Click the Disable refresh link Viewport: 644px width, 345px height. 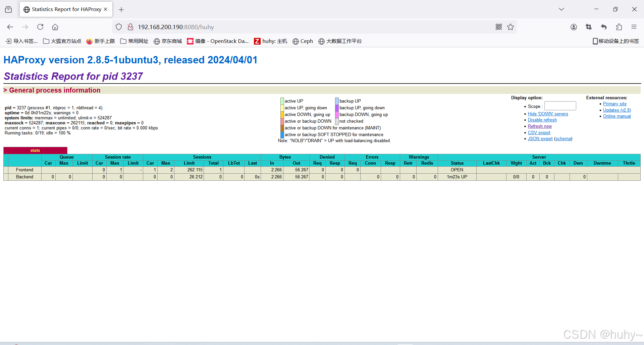coord(542,120)
